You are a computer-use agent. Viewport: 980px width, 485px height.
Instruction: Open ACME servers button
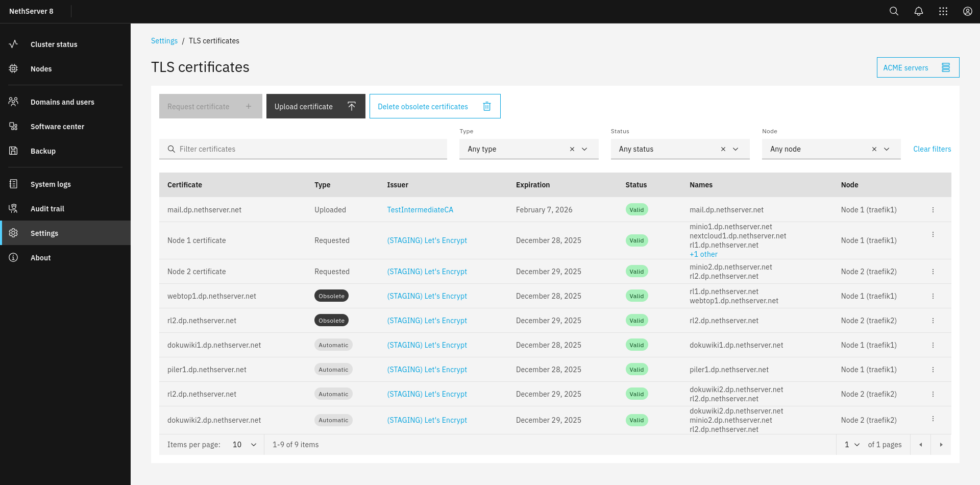917,67
